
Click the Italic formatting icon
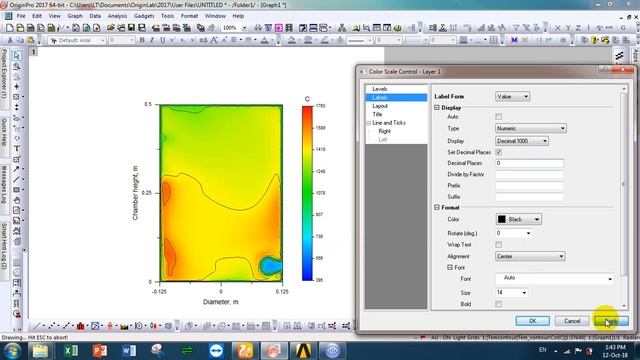click(x=152, y=40)
